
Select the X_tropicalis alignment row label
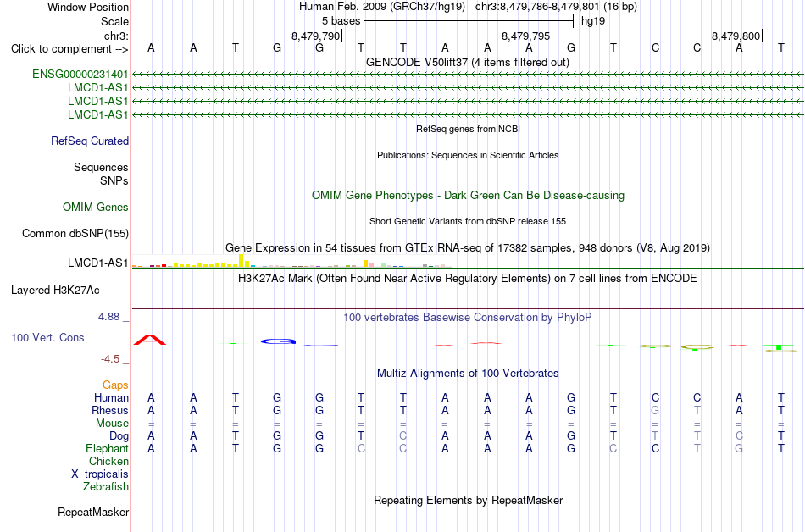click(x=100, y=474)
